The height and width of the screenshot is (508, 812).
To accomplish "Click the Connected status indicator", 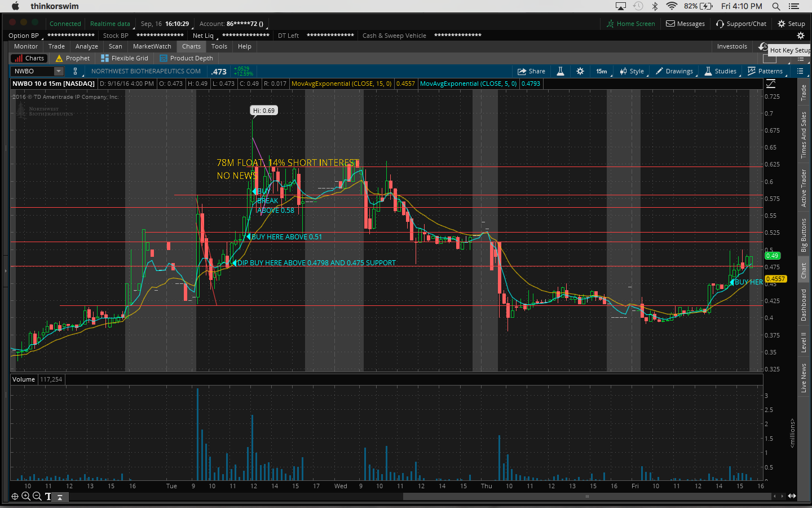I will (65, 24).
